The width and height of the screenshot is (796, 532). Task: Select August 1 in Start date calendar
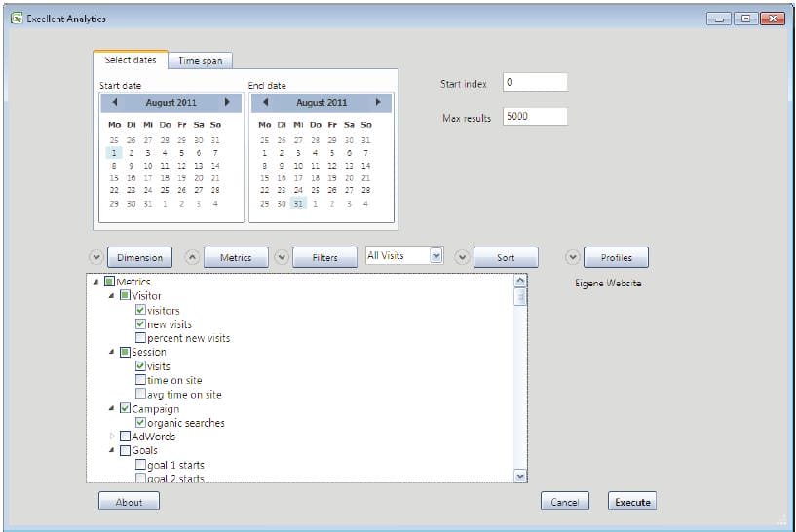tap(114, 153)
